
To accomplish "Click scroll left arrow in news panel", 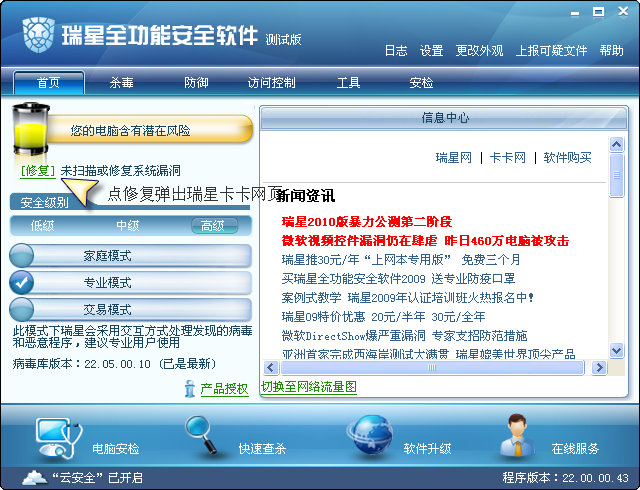I will click(x=271, y=368).
